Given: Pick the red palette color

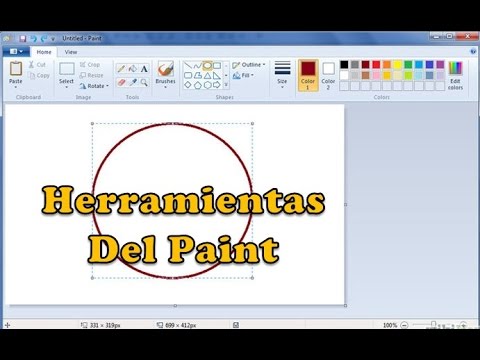Looking at the screenshot, I should pyautogui.click(x=376, y=64).
